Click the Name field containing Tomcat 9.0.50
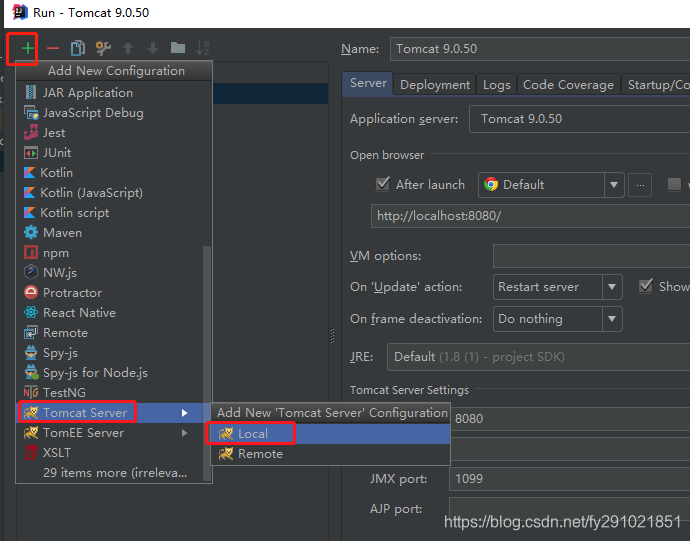Screen dimensions: 690x541 (540, 49)
